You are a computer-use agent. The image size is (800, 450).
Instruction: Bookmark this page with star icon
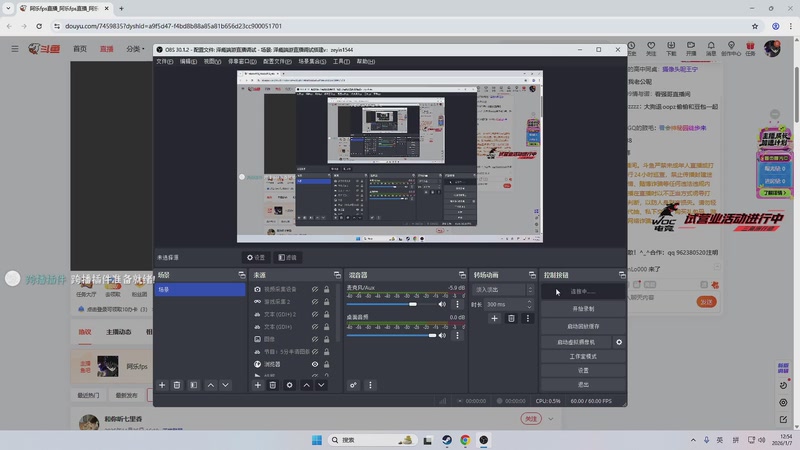[755, 26]
